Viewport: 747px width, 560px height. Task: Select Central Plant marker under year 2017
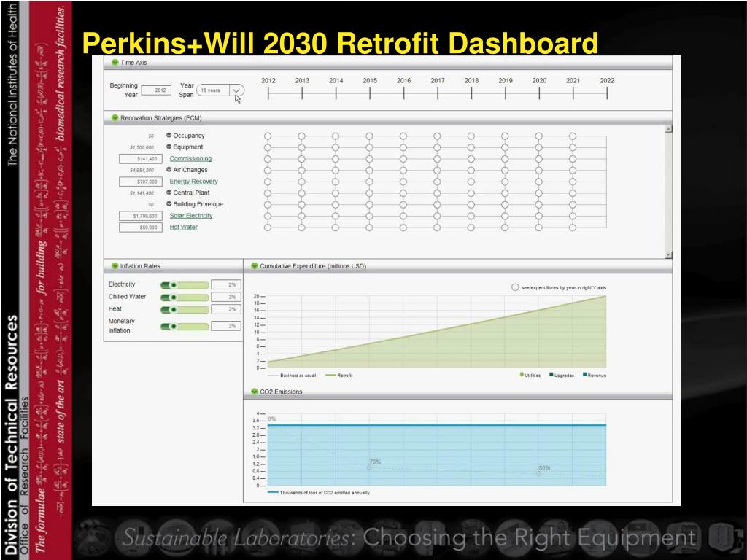coord(437,193)
